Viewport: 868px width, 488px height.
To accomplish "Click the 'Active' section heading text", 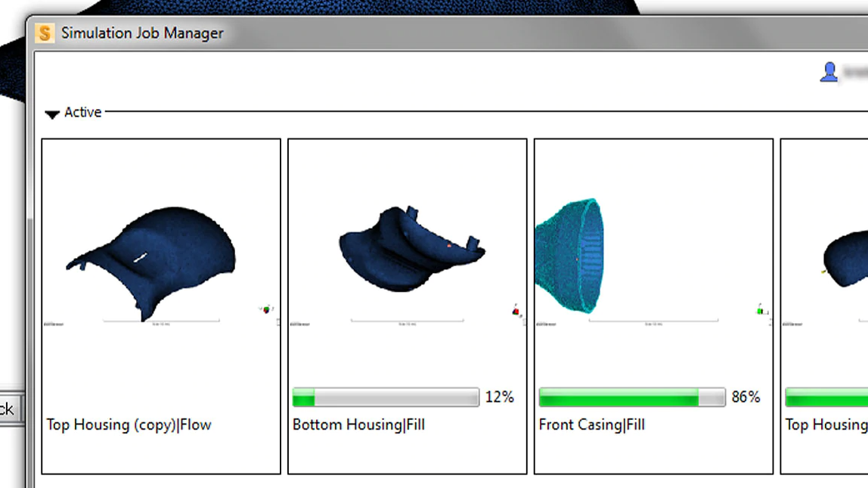I will (x=83, y=113).
